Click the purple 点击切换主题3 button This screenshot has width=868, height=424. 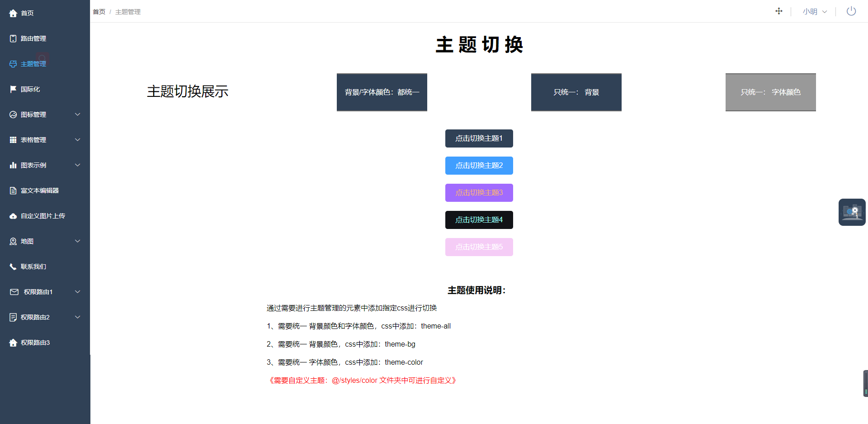point(479,193)
